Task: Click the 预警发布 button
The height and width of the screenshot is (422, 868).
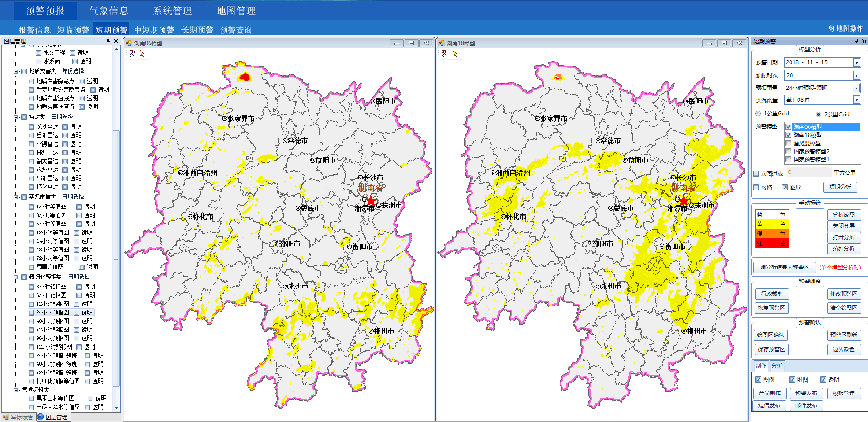Action: point(806,393)
